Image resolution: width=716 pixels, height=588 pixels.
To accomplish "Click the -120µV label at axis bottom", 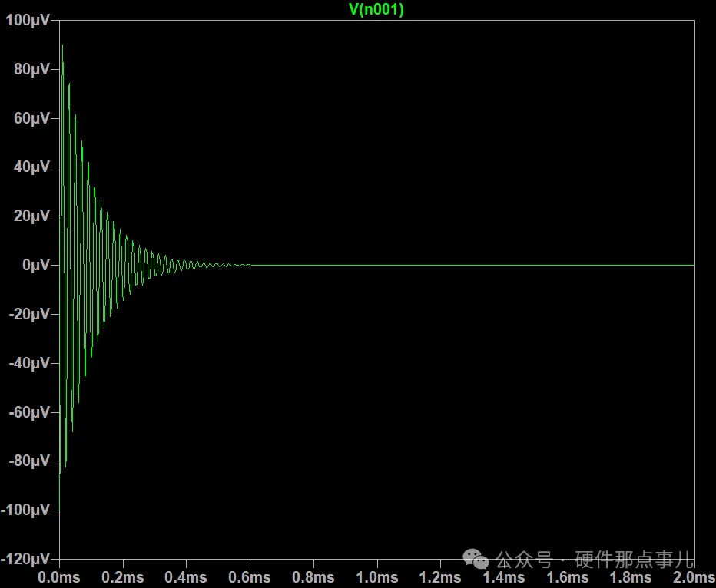I will point(25,559).
